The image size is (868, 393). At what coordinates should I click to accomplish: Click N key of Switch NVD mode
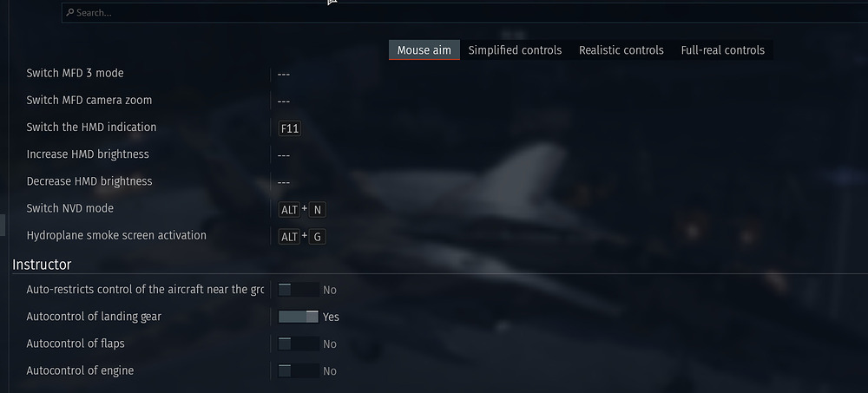(317, 210)
